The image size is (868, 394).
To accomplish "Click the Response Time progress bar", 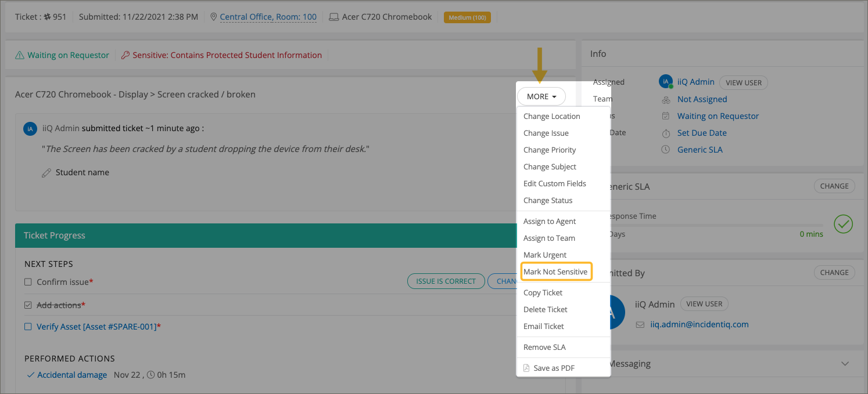I will [x=715, y=225].
